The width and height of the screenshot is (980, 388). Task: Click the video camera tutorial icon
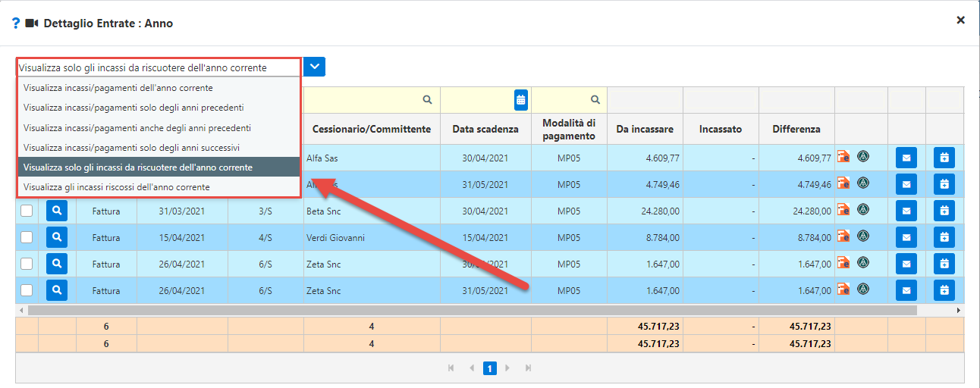pyautogui.click(x=32, y=23)
